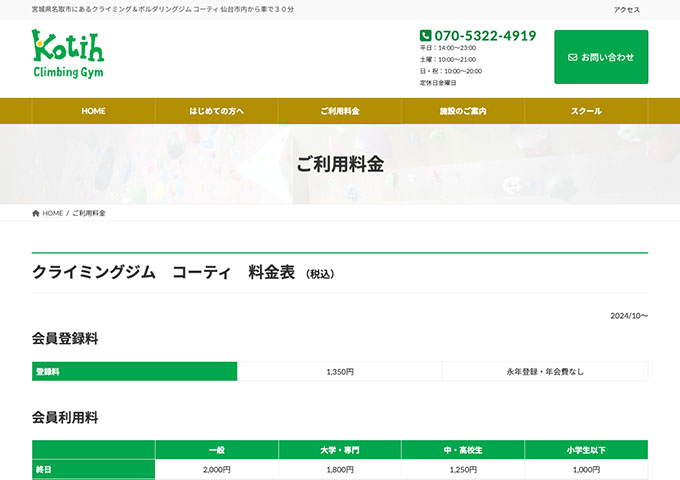
Task: Click the HOME breadcrumb link
Action: [52, 213]
